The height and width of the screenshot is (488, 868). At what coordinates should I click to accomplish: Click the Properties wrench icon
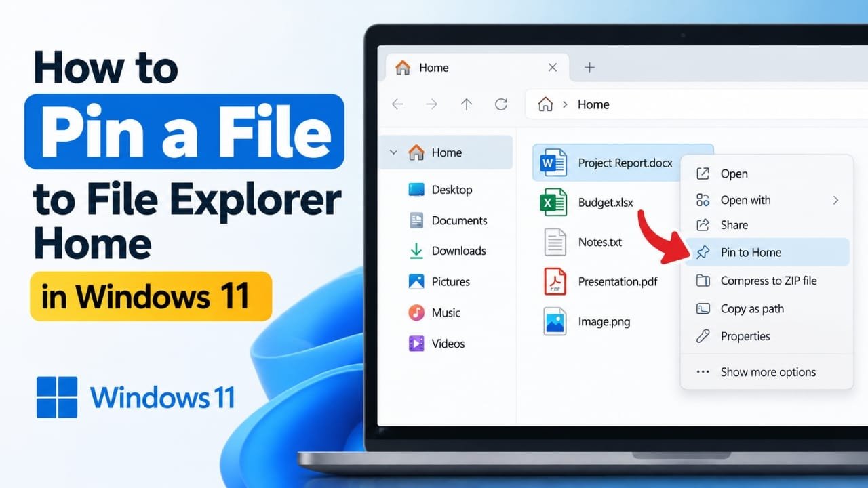(703, 336)
